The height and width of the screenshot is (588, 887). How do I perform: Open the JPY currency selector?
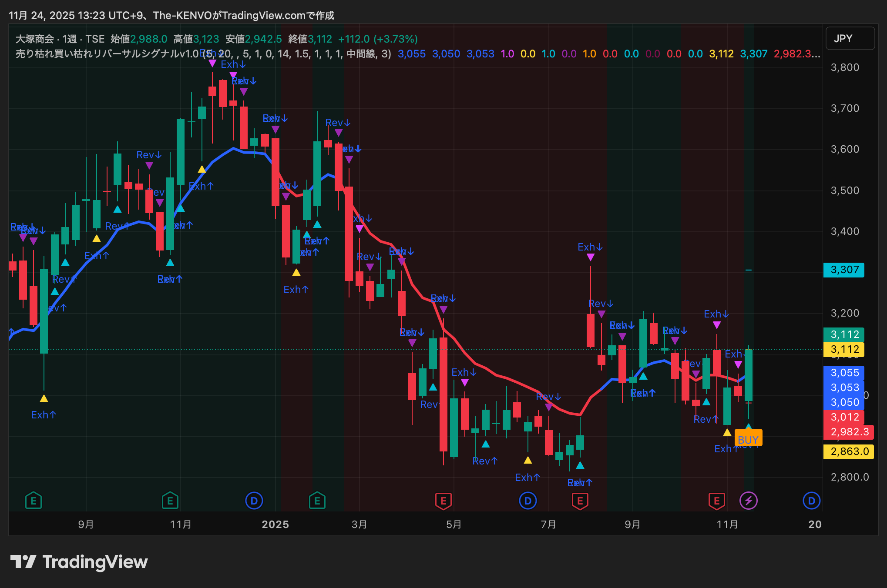tap(850, 39)
